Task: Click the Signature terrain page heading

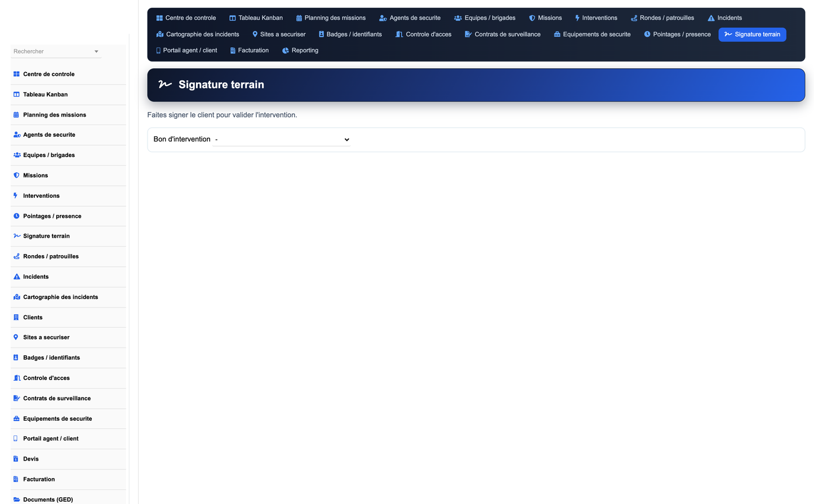Action: click(221, 84)
